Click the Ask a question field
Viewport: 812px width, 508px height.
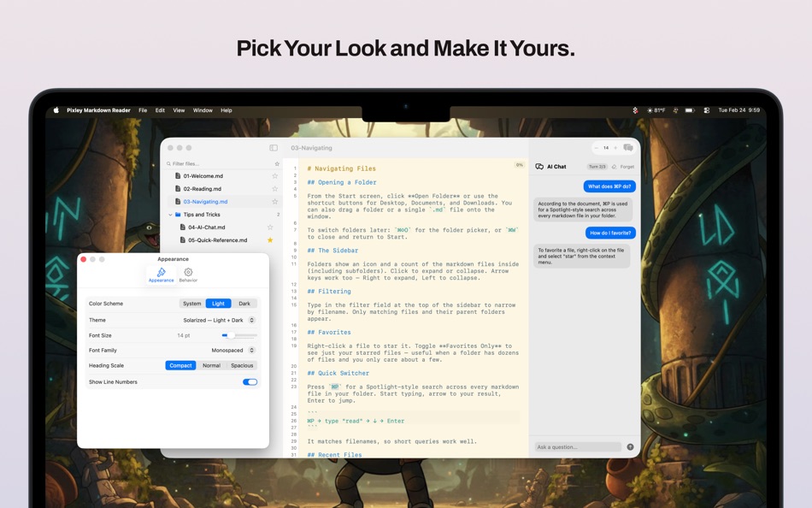coord(577,446)
